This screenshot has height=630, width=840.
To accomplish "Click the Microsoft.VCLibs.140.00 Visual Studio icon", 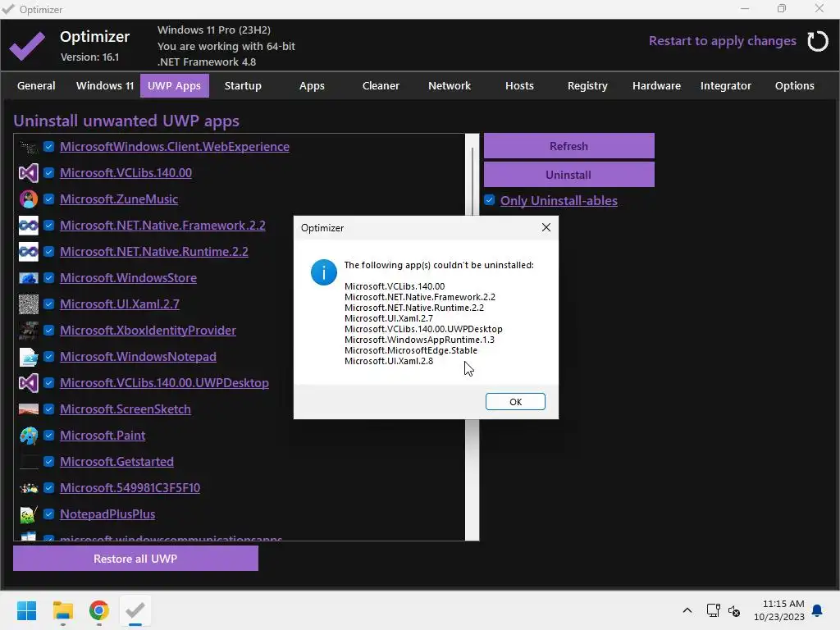I will tap(29, 173).
